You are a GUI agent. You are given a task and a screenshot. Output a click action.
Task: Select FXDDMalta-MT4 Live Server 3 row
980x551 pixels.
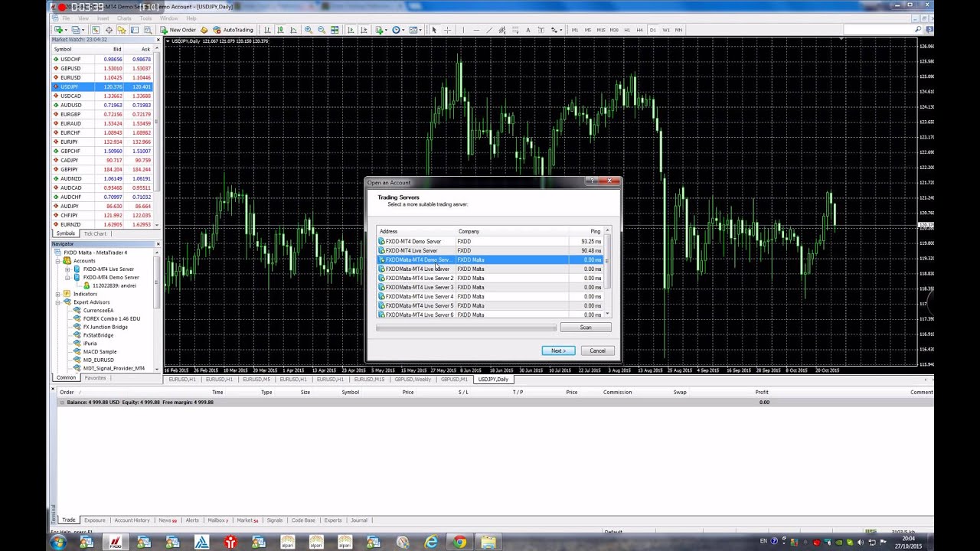[x=490, y=287]
